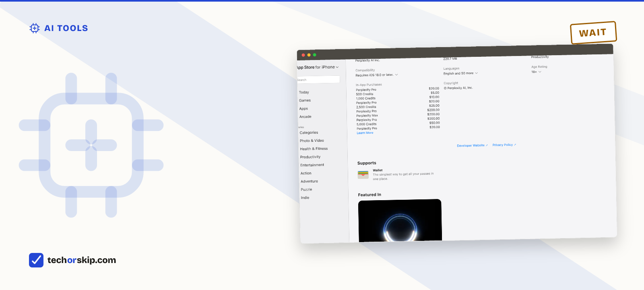Click the '$5.00' price value
Viewport: 644px width, 290px height.
coord(435,93)
